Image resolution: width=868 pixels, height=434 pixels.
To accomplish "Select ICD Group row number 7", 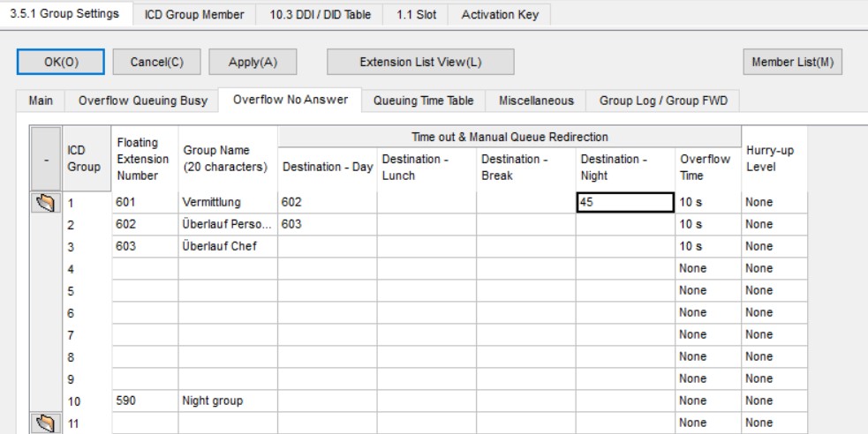I will coord(87,335).
